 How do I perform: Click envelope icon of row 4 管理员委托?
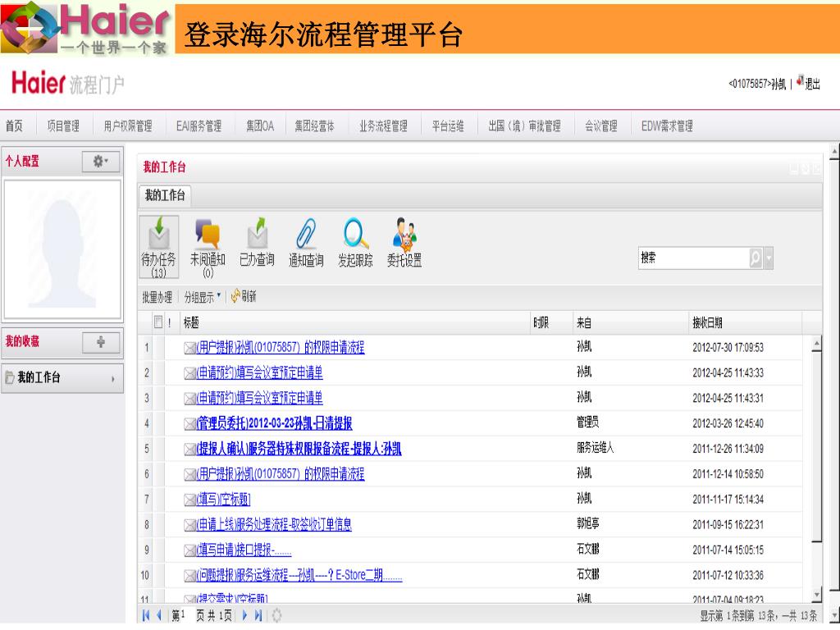point(189,424)
